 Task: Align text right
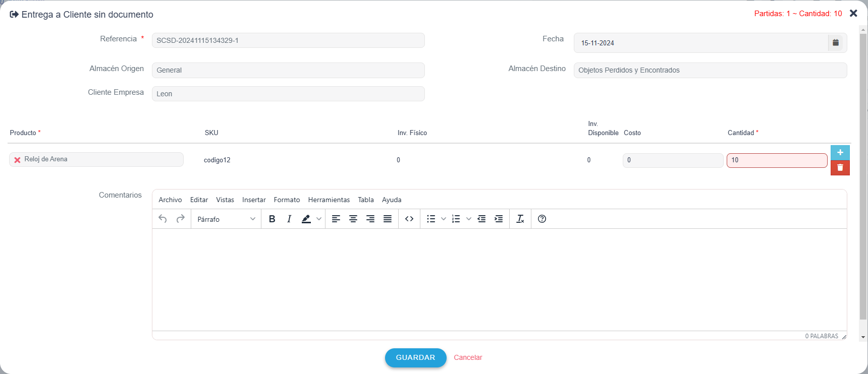[370, 219]
